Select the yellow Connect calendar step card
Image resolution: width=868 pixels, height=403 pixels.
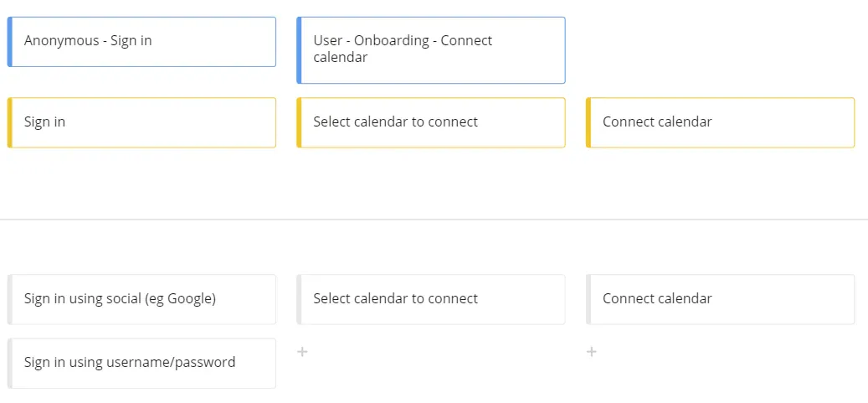tap(720, 122)
